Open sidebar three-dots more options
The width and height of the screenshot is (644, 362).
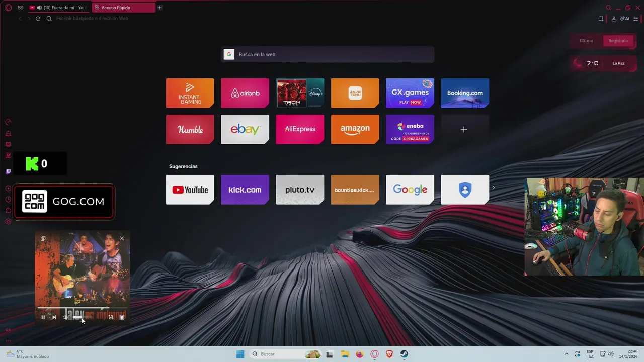(8, 341)
